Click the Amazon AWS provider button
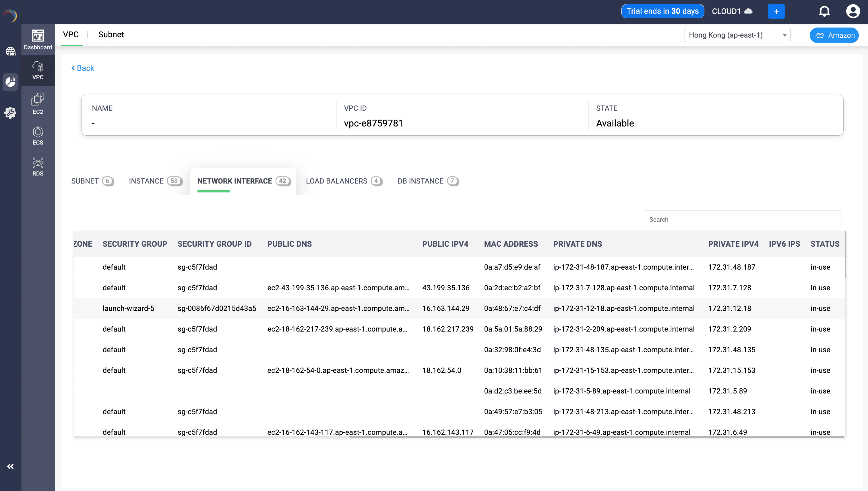Viewport: 868px width, 491px height. click(x=834, y=35)
